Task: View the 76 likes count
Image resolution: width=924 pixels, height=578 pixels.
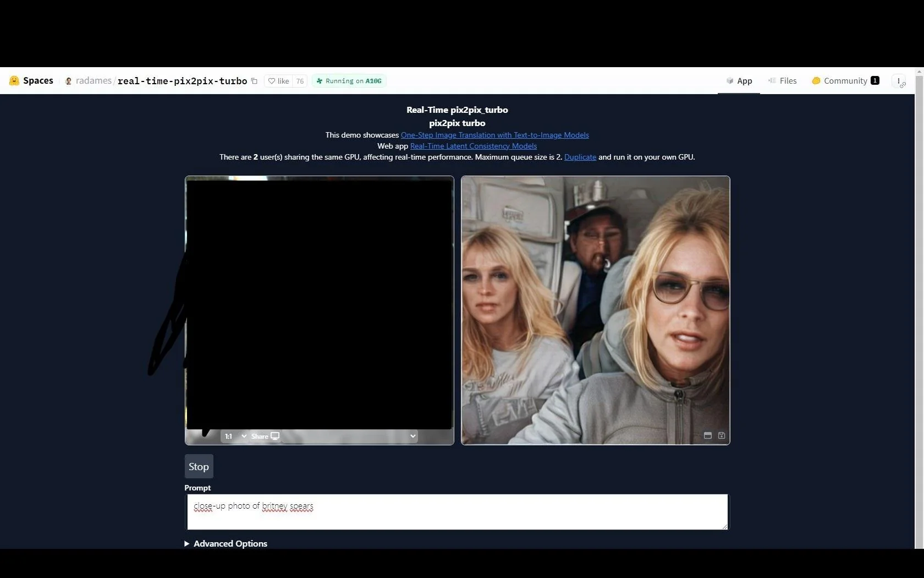Action: coord(300,81)
